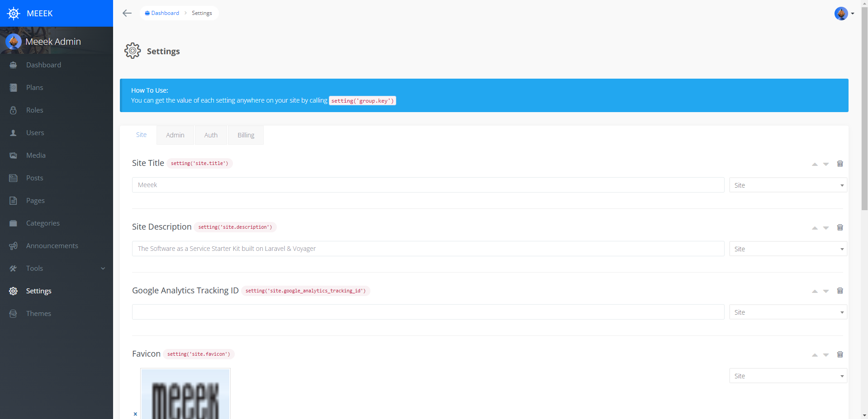Open the Billing settings tab
The width and height of the screenshot is (868, 419).
(246, 135)
